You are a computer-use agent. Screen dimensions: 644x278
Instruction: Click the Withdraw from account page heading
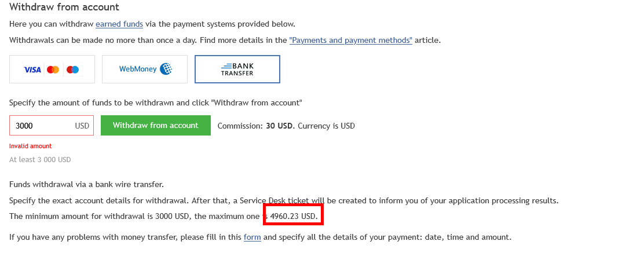click(64, 7)
